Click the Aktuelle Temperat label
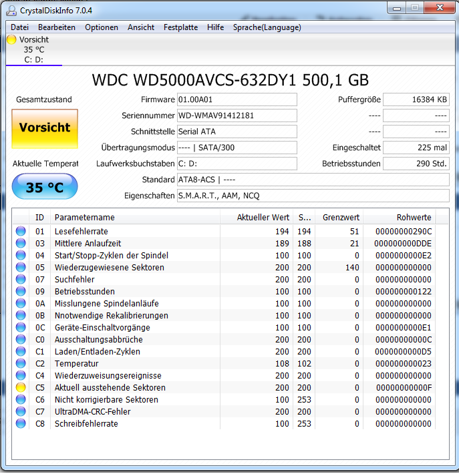 (x=45, y=164)
